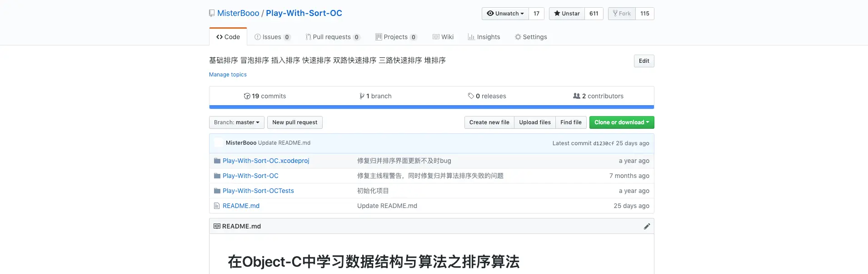
Task: Open the MisterBooo owner link
Action: 238,13
